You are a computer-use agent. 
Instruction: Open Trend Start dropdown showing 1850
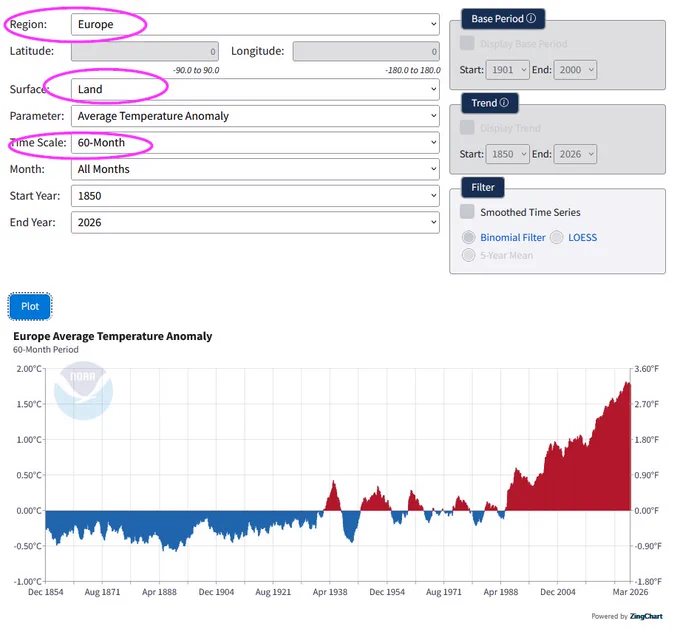click(507, 154)
